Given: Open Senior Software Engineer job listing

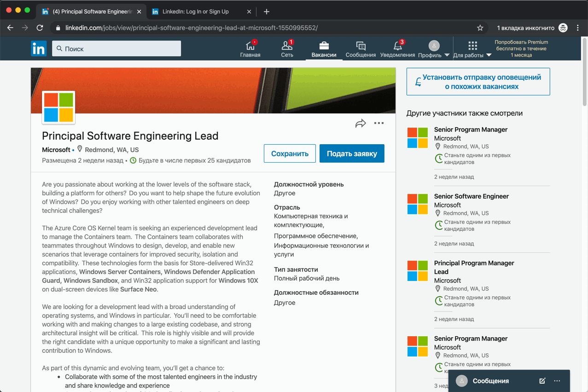Looking at the screenshot, I should [x=471, y=196].
